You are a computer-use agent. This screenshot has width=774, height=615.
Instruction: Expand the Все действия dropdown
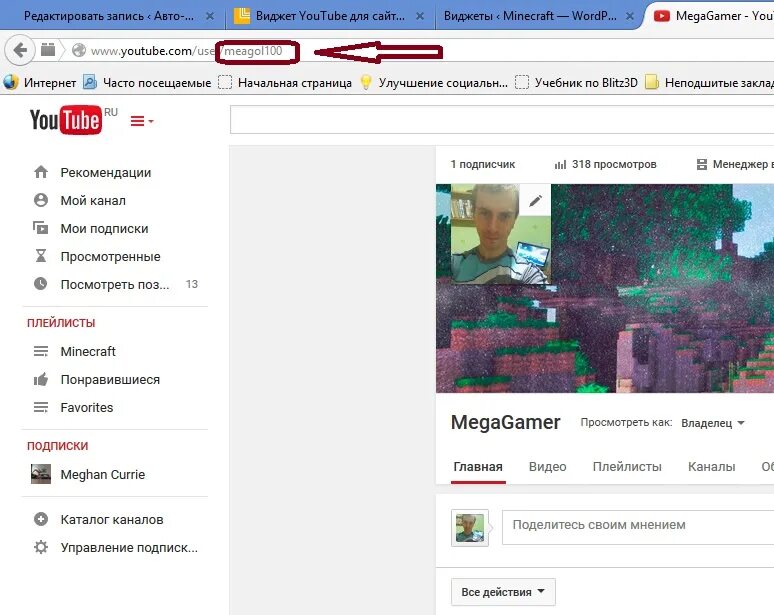pos(503,592)
